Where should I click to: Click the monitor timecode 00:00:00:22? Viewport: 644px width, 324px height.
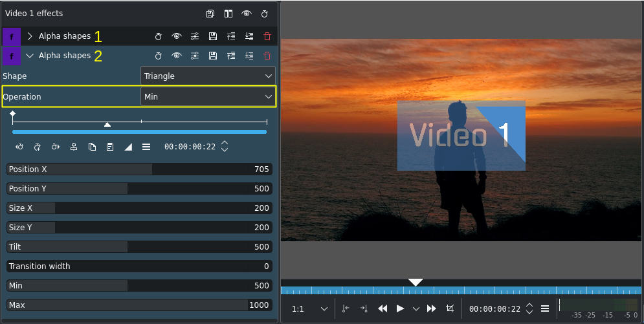494,309
